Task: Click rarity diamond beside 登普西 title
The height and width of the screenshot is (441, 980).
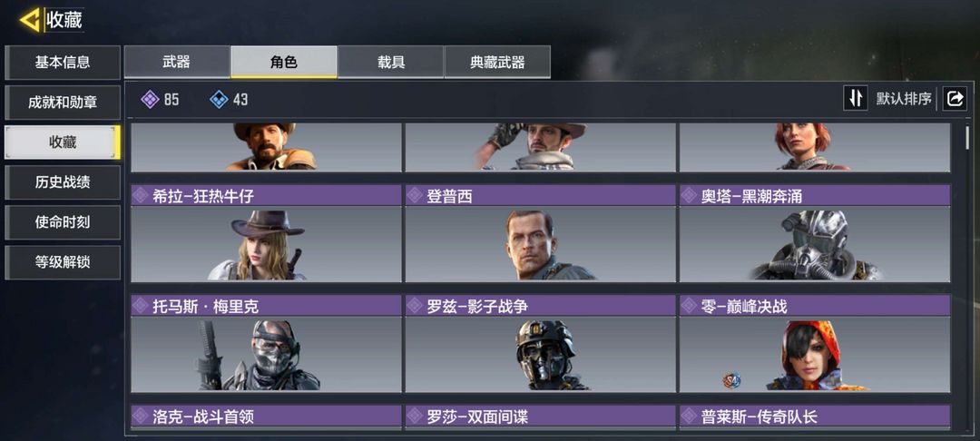Action: click(x=415, y=195)
